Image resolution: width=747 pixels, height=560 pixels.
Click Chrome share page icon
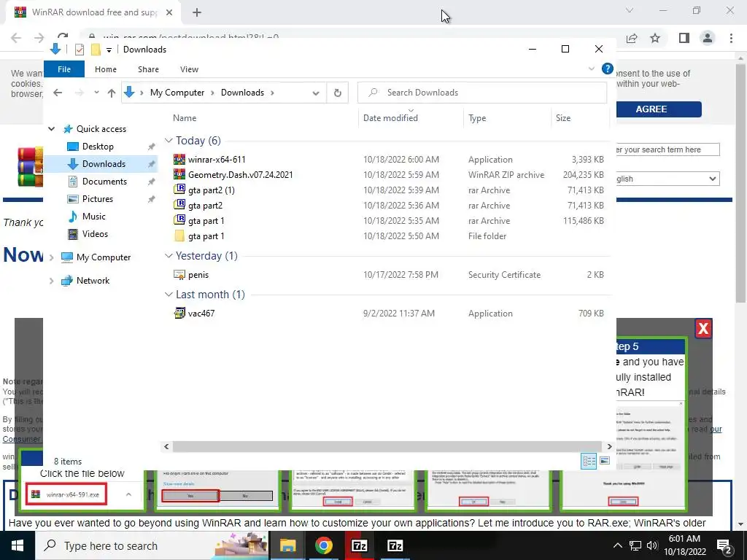coord(632,38)
